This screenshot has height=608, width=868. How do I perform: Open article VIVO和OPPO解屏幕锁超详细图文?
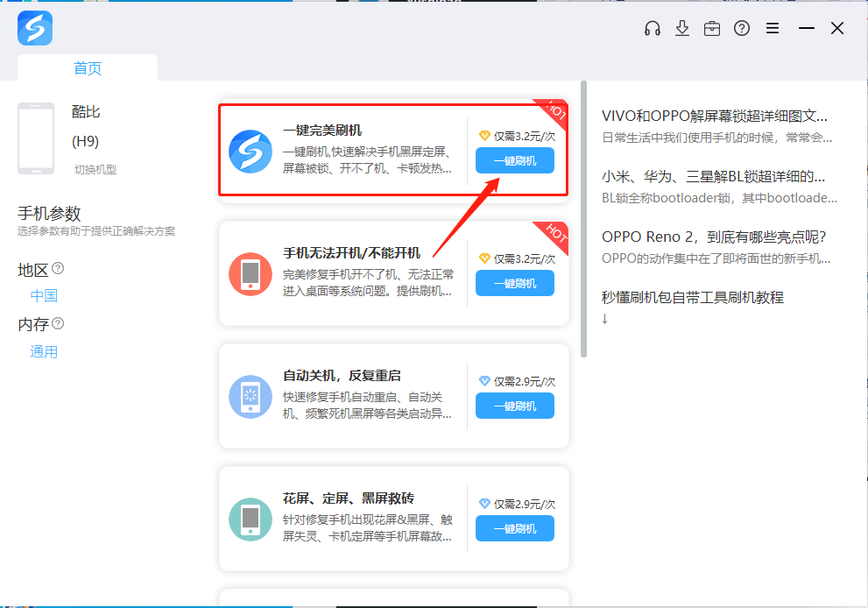click(x=715, y=116)
